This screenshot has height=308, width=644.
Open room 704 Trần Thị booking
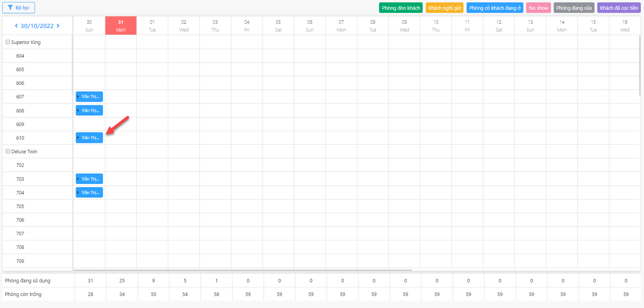(x=89, y=192)
